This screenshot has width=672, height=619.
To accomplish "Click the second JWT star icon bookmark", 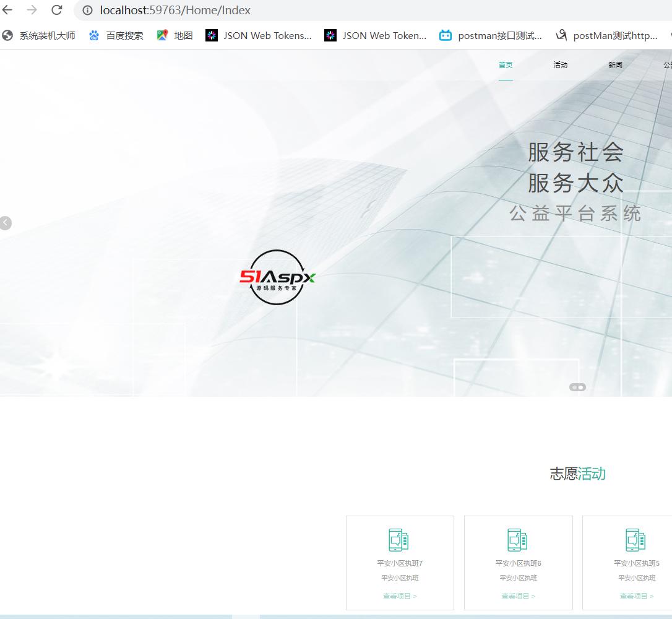I will coord(330,35).
